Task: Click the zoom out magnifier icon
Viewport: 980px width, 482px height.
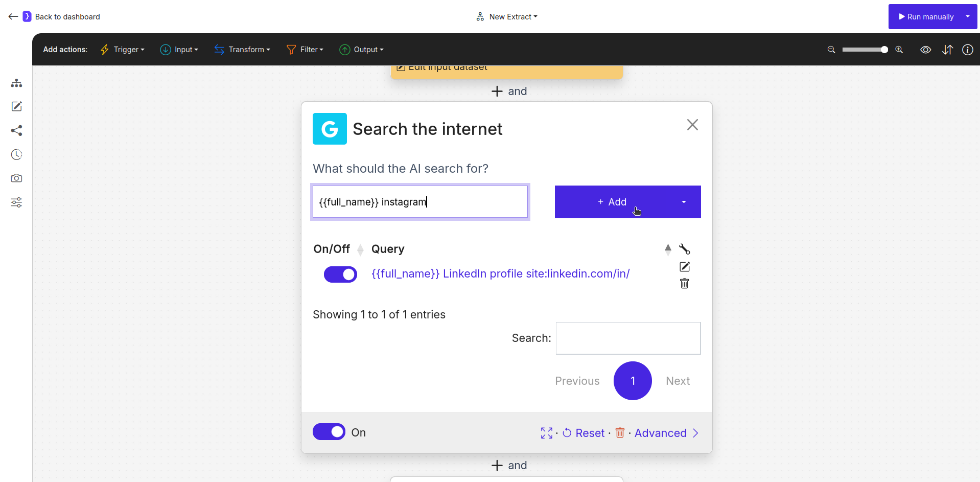Action: coord(831,50)
